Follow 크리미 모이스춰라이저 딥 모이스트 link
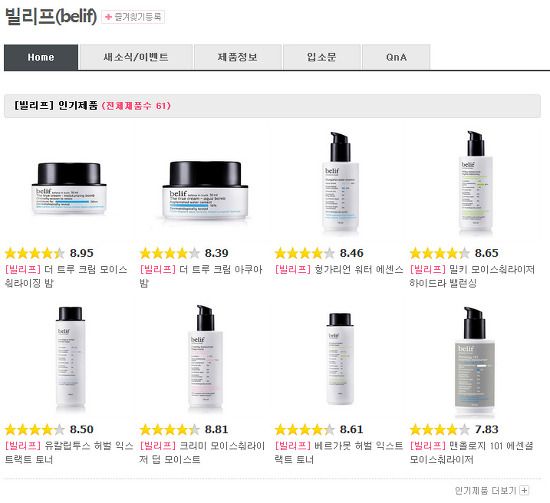Image resolution: width=550 pixels, height=503 pixels. [202, 452]
